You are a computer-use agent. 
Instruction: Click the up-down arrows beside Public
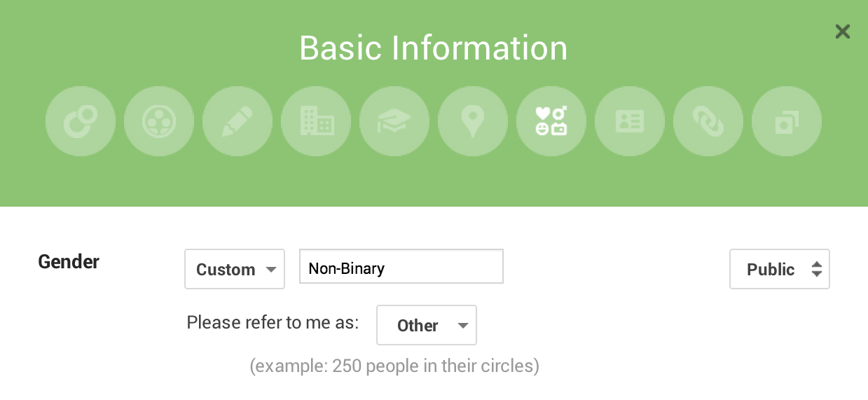click(816, 269)
